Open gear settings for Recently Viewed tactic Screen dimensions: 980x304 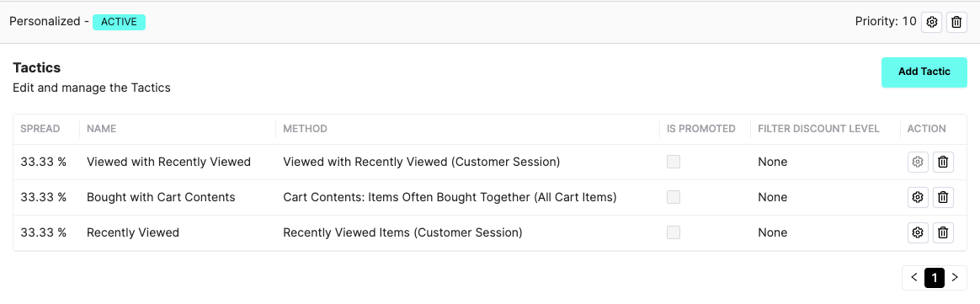point(918,232)
